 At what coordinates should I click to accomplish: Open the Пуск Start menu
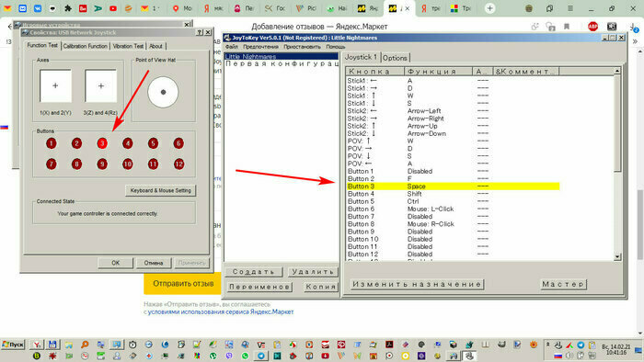coord(13,345)
